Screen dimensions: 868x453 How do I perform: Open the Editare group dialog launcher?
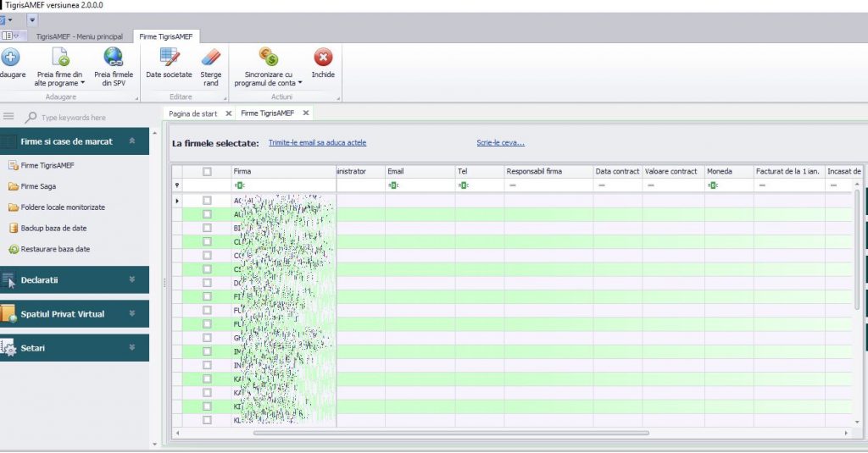(225, 98)
